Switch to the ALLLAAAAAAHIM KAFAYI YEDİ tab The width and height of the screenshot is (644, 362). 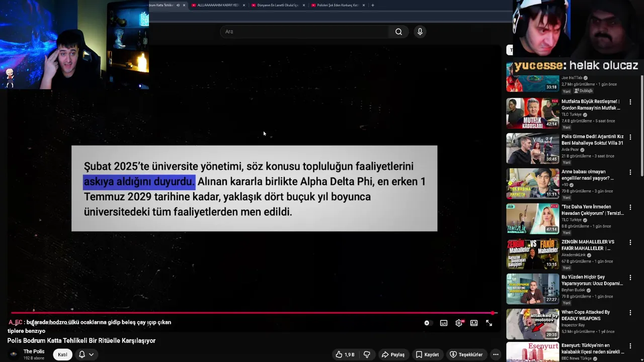point(218,5)
